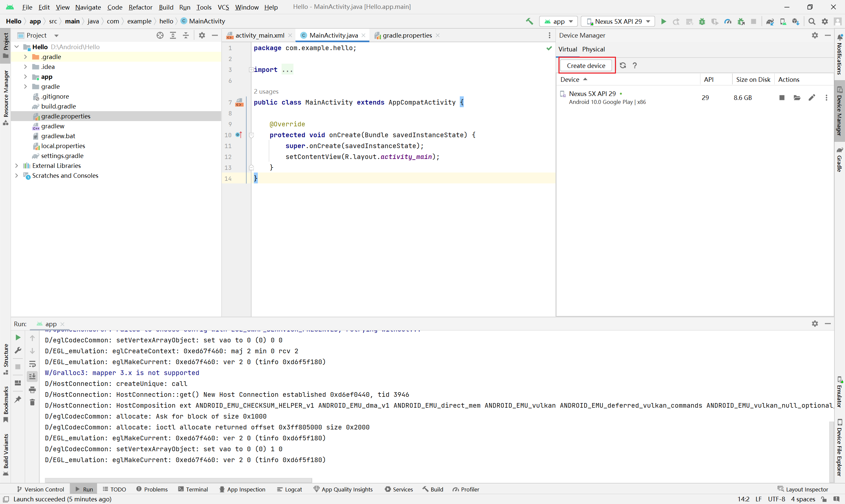Click Collapse All in Project panel toolbar
Viewport: 845px width, 504px height.
[x=186, y=35]
